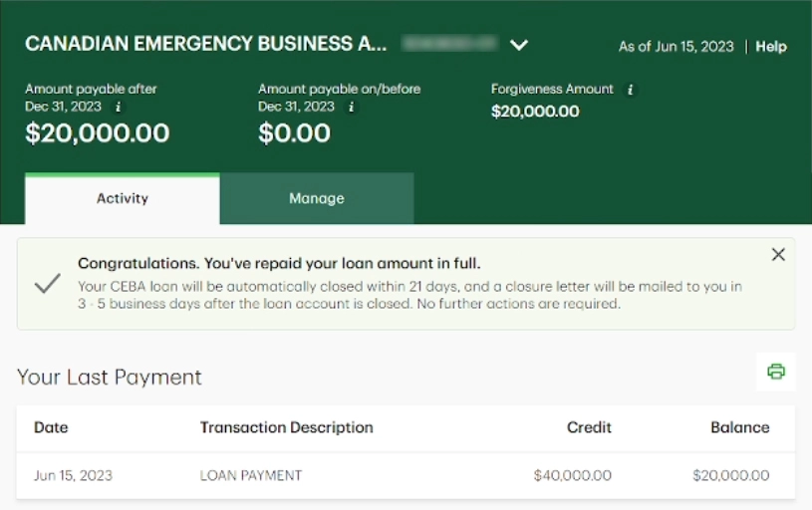Open the Help link

(771, 47)
